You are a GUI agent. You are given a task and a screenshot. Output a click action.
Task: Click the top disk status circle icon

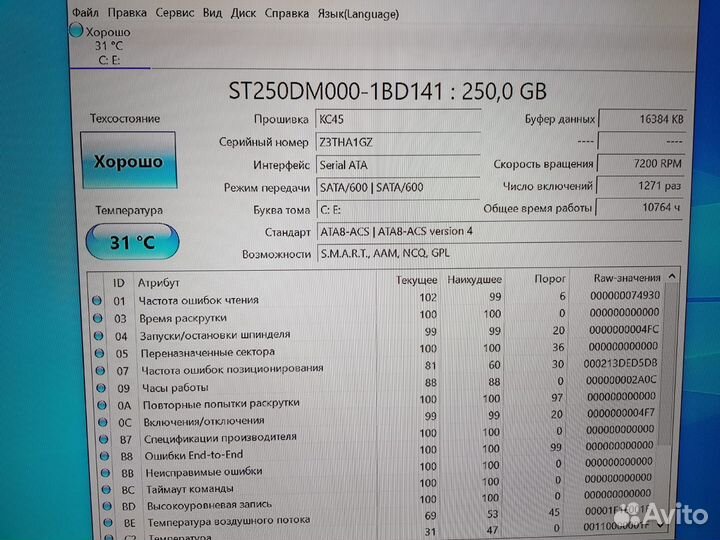76,31
